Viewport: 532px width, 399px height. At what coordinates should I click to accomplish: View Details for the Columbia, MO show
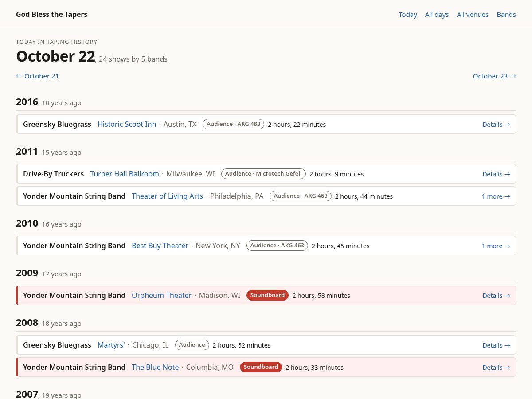[x=496, y=368]
